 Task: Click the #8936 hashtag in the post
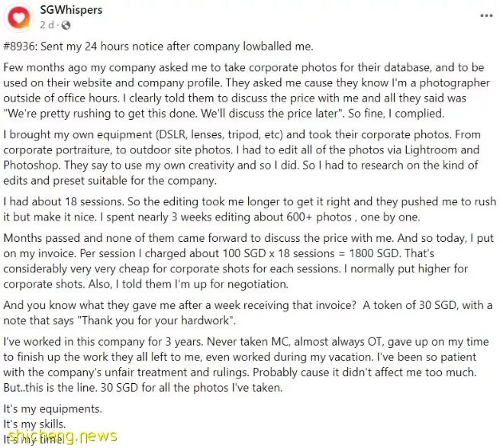[x=21, y=47]
